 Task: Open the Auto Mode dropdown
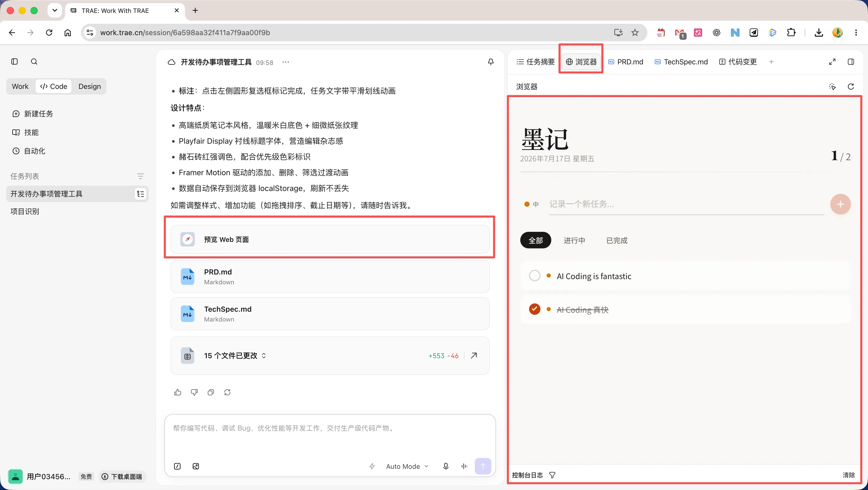point(407,466)
